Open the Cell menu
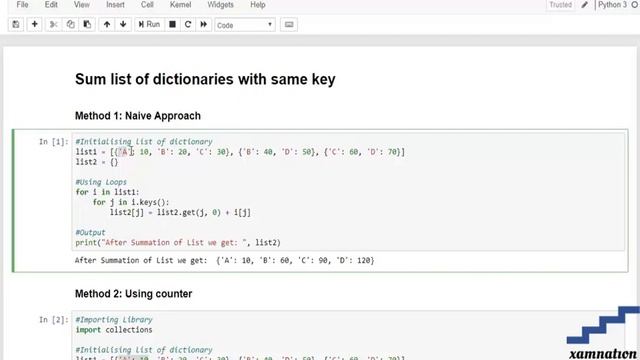 (x=147, y=5)
